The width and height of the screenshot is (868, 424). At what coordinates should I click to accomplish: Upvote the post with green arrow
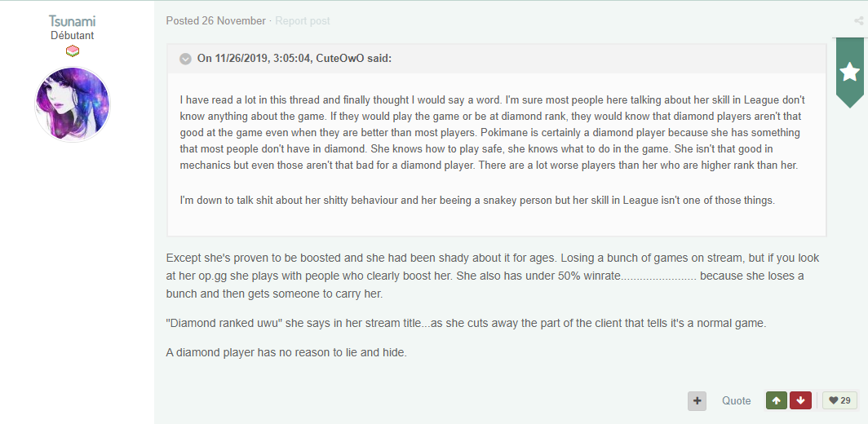(x=776, y=400)
